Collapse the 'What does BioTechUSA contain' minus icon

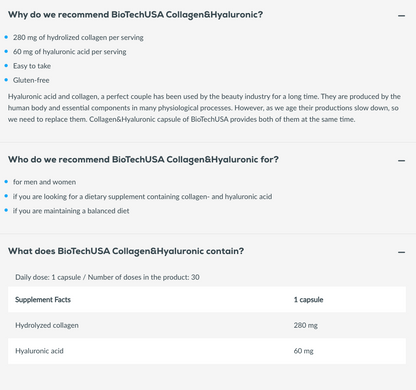[401, 252]
